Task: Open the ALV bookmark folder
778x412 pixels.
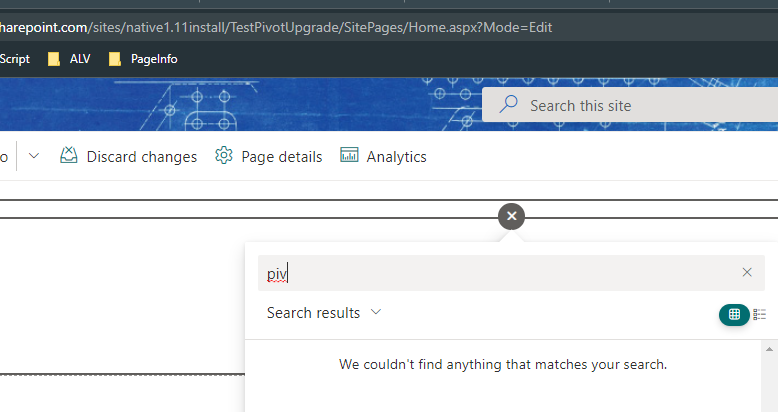Action: tap(69, 59)
